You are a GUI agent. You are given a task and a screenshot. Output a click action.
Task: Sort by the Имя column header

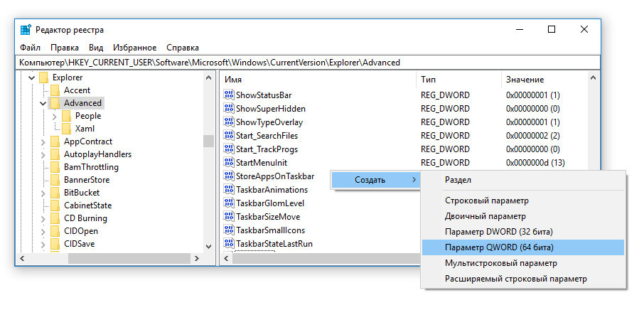pyautogui.click(x=318, y=80)
